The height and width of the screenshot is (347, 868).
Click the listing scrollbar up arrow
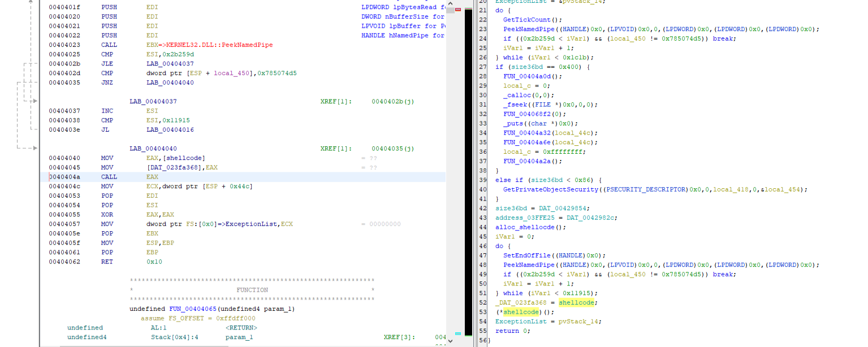click(x=450, y=3)
